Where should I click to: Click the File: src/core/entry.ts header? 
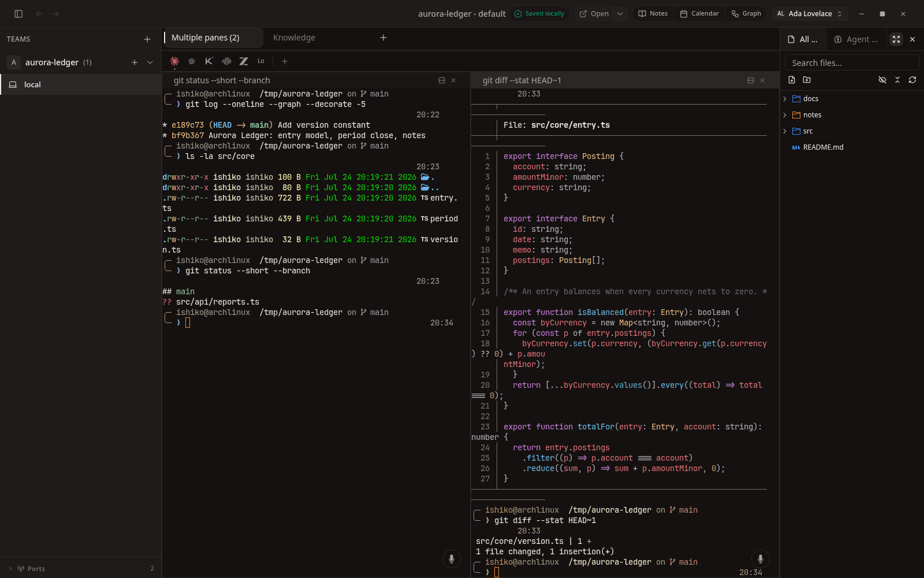tap(557, 125)
